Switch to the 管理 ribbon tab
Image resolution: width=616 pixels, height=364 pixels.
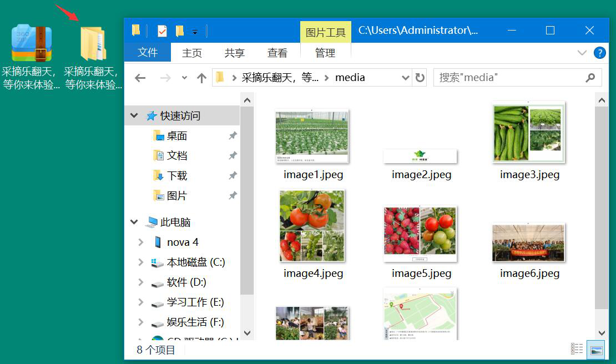coord(325,53)
